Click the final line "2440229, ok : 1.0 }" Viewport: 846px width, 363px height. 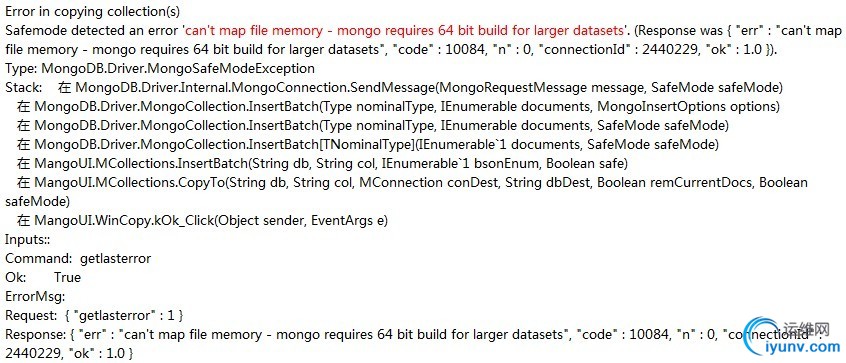pos(69,353)
